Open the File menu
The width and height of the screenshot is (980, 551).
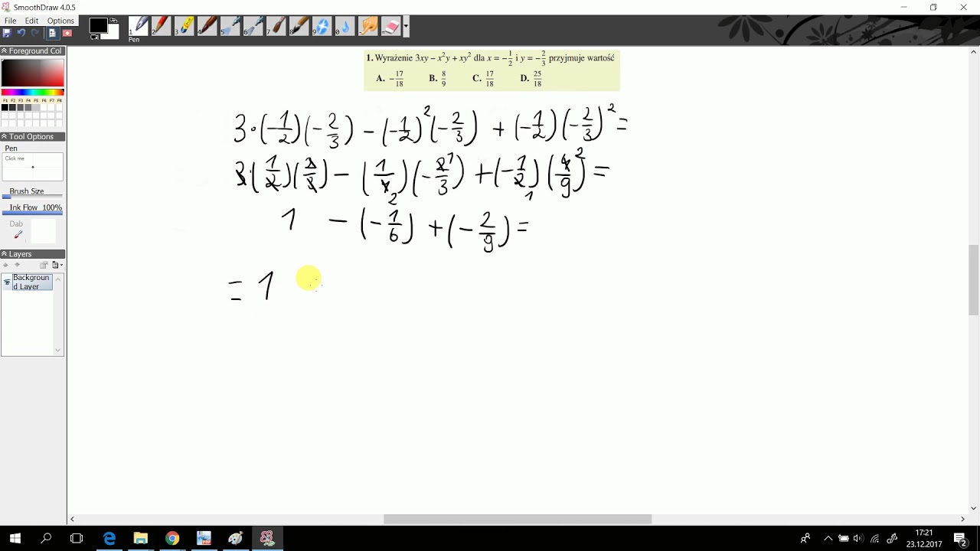[x=11, y=21]
